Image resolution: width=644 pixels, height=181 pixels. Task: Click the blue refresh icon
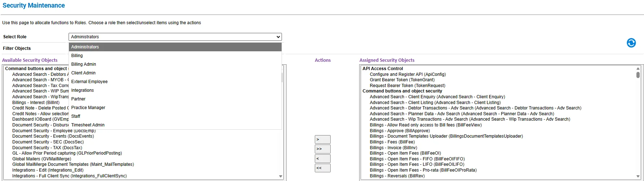(x=631, y=43)
